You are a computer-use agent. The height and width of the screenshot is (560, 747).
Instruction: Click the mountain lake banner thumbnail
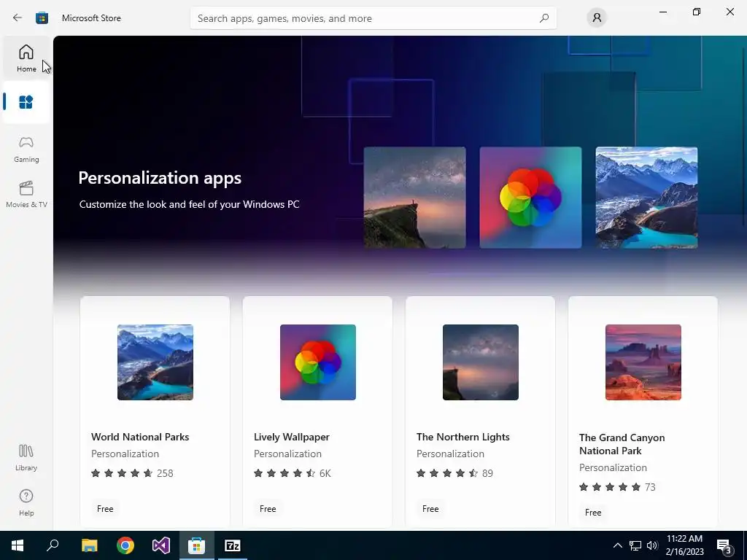646,198
